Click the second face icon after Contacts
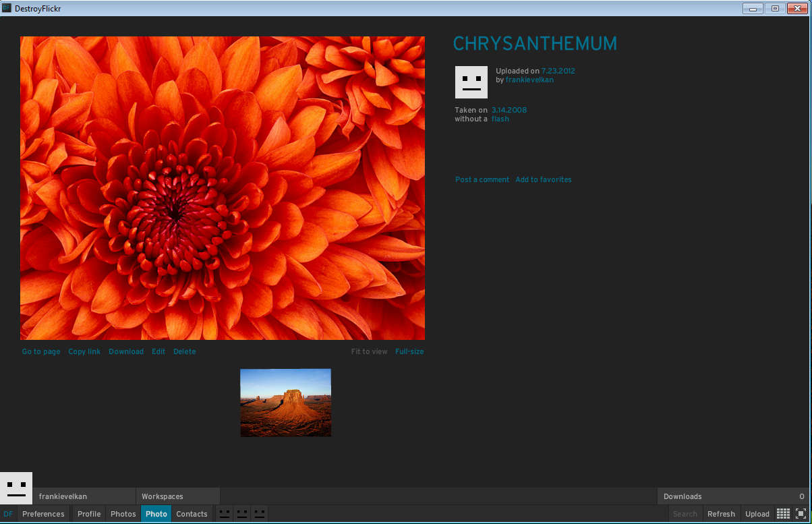 [x=242, y=514]
